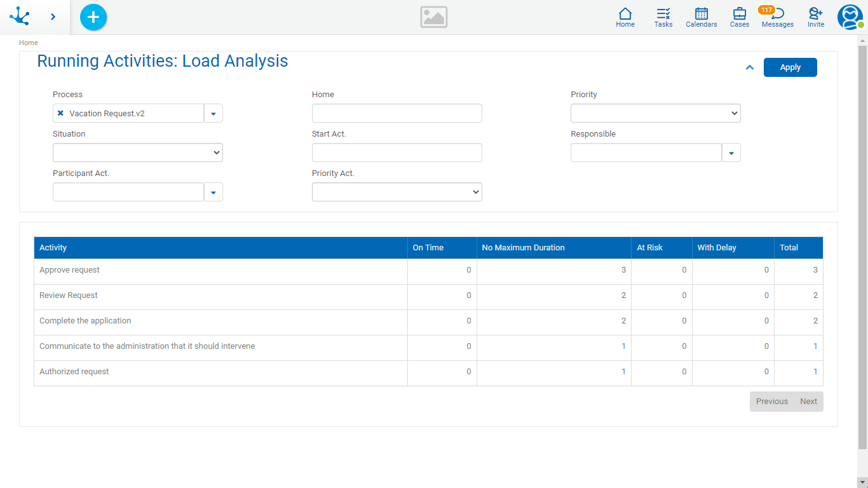
Task: Open the Priority dropdown
Action: (655, 113)
